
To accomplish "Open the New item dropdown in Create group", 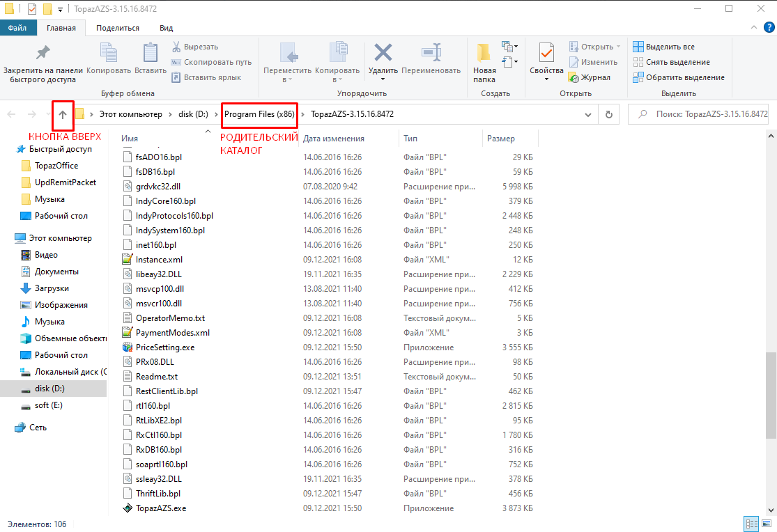I will coord(509,47).
